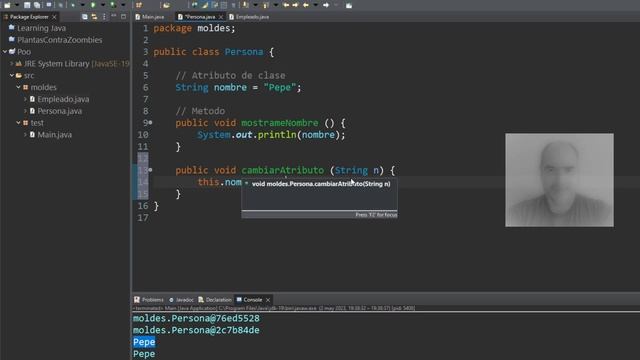Toggle Show Whitespace Characters

click(x=233, y=5)
